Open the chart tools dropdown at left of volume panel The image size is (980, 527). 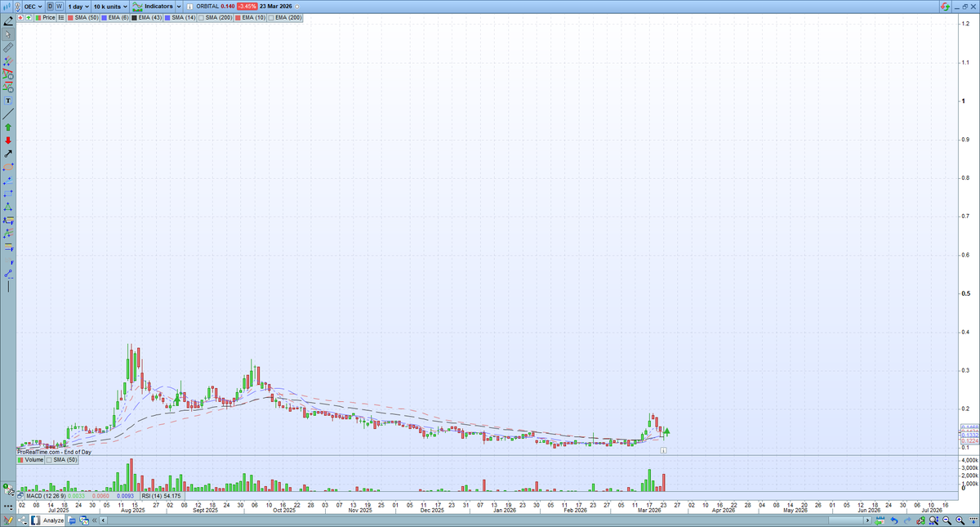pyautogui.click(x=8, y=491)
